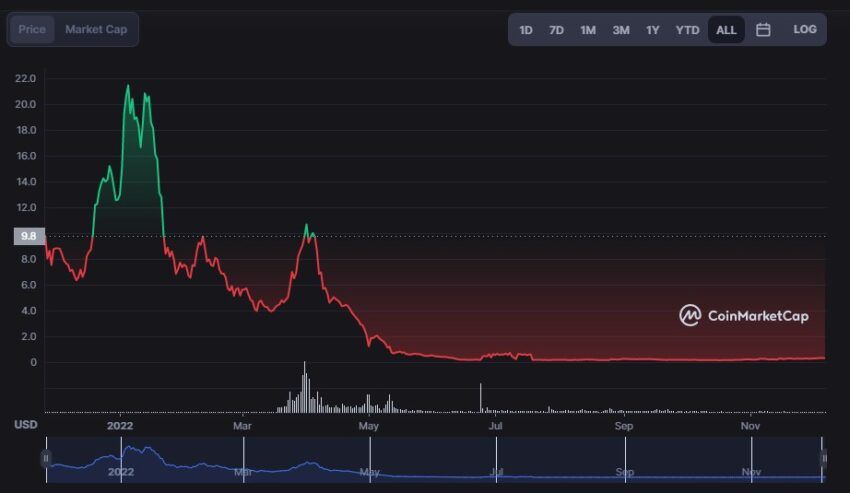This screenshot has height=493, width=850.
Task: Grab the left range navigator handle
Action: [x=46, y=458]
